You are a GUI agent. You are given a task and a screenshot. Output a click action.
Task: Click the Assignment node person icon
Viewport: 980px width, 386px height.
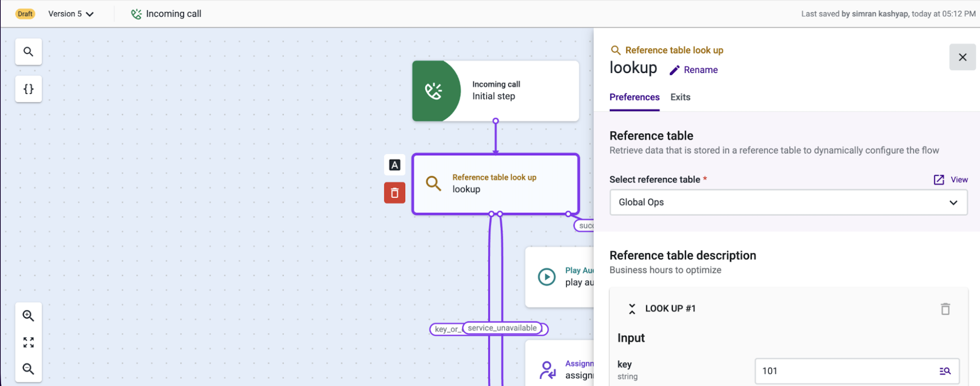click(548, 370)
